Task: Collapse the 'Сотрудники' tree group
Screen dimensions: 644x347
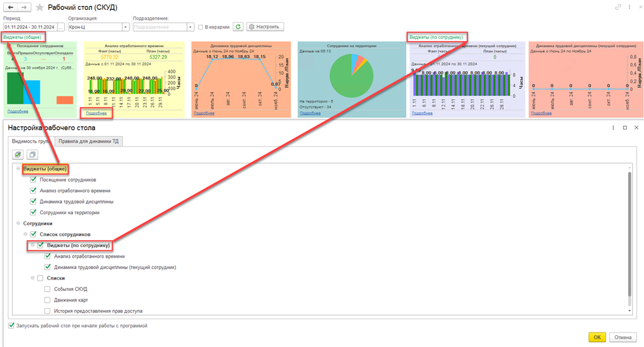Action: (x=19, y=223)
